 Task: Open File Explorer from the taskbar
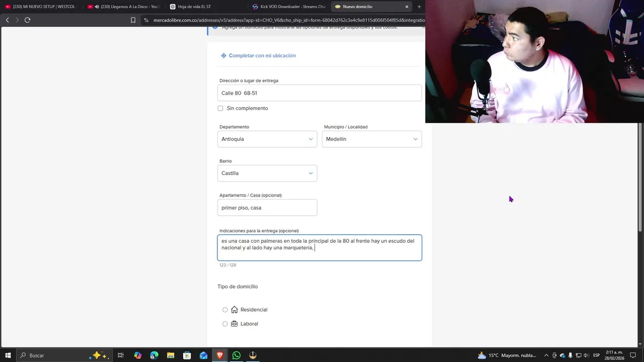click(171, 355)
